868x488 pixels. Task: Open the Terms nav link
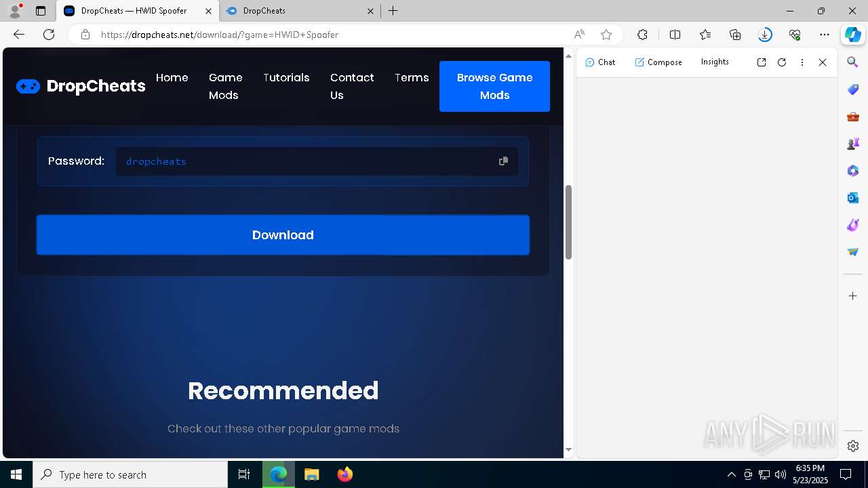(412, 78)
